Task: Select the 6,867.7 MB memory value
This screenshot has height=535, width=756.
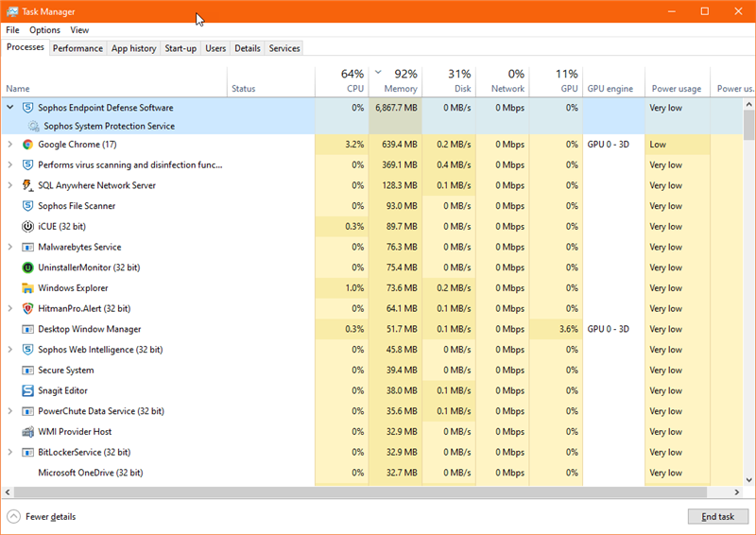Action: click(396, 108)
